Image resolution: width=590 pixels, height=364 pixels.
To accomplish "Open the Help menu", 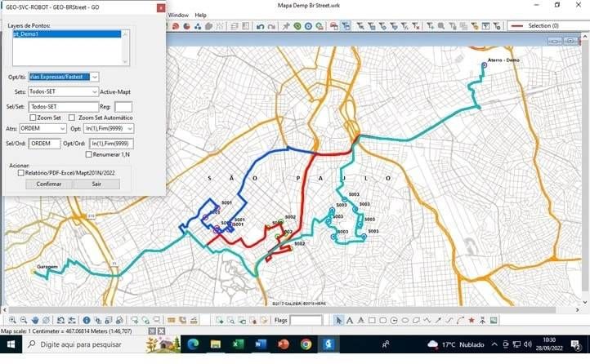I will 200,15.
